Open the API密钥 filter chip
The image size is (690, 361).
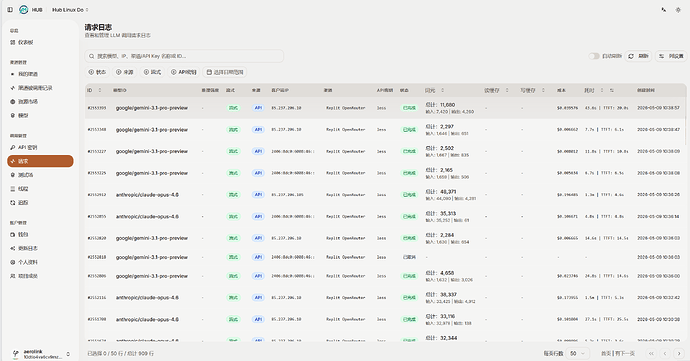(184, 72)
